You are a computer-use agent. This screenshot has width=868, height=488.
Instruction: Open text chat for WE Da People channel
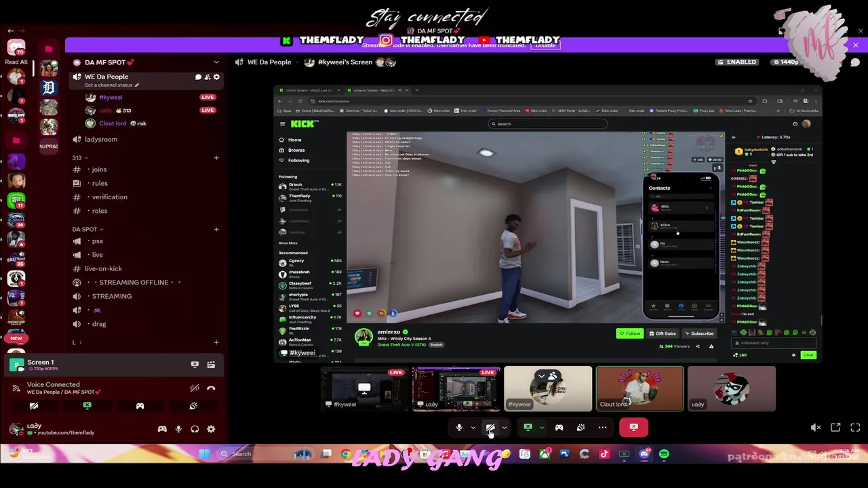(198, 77)
